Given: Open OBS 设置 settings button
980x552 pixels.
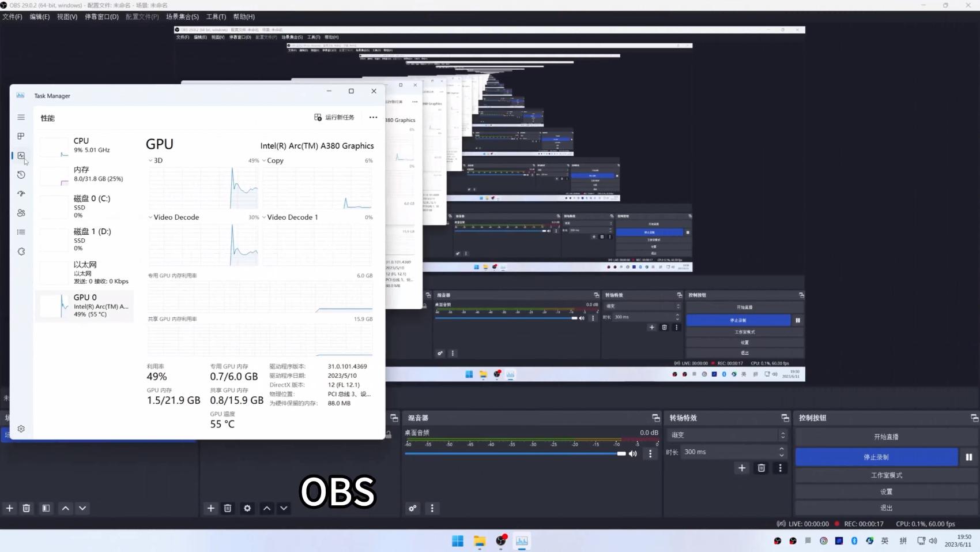Looking at the screenshot, I should click(x=887, y=491).
